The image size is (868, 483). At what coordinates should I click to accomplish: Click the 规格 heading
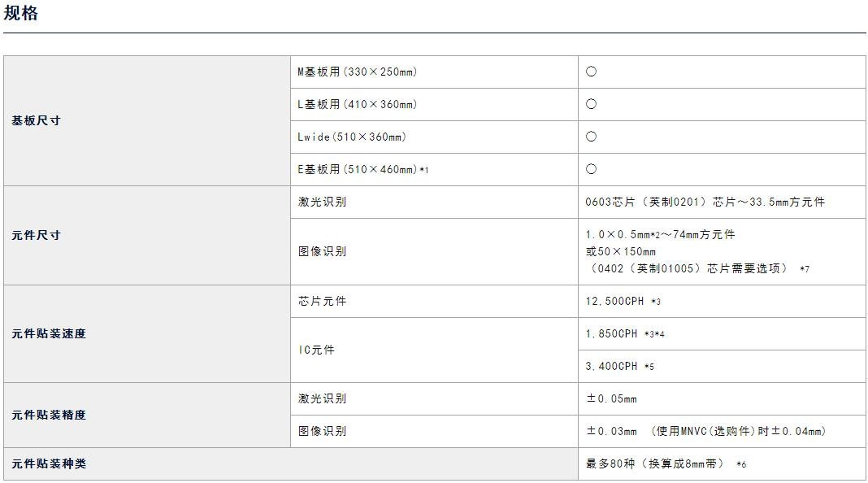[21, 13]
